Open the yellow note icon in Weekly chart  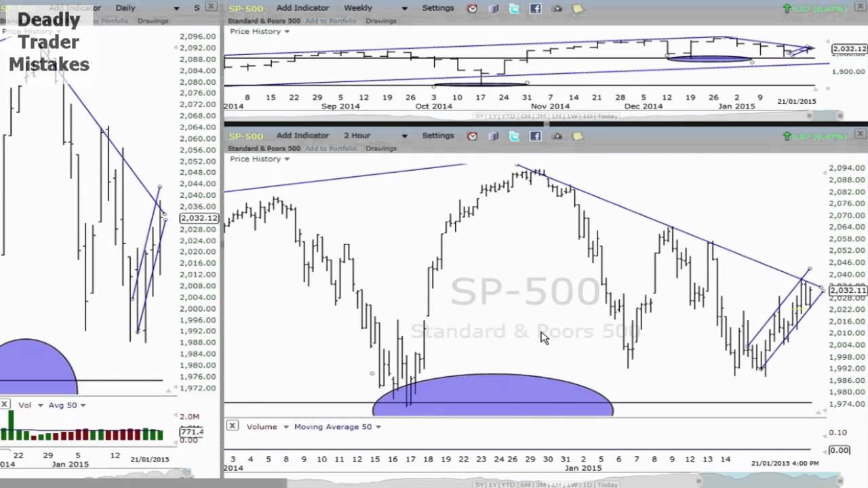578,8
